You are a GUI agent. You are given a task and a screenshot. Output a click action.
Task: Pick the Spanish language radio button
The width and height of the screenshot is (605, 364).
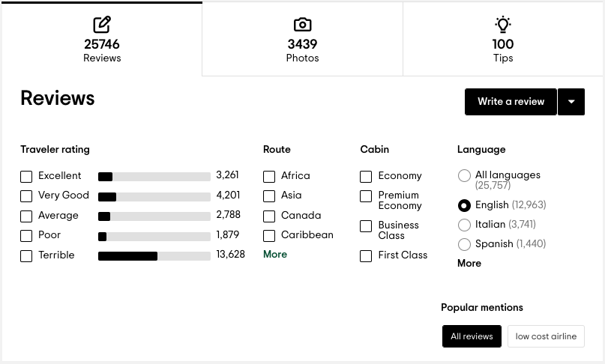click(x=464, y=244)
